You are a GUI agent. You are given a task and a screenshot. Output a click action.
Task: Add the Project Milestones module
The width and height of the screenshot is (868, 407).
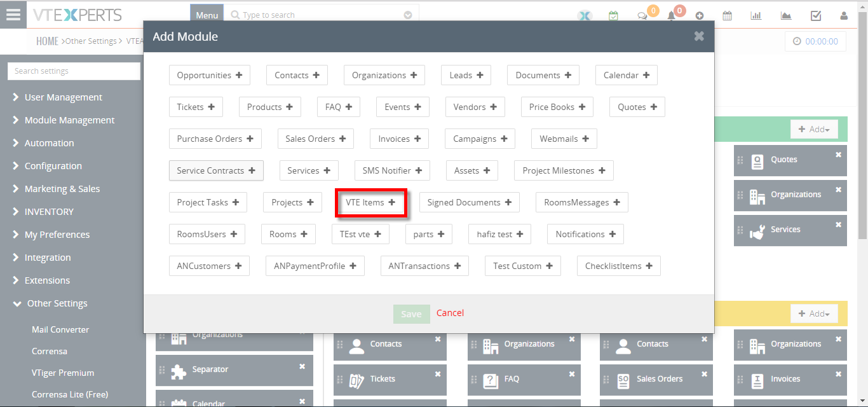point(564,170)
